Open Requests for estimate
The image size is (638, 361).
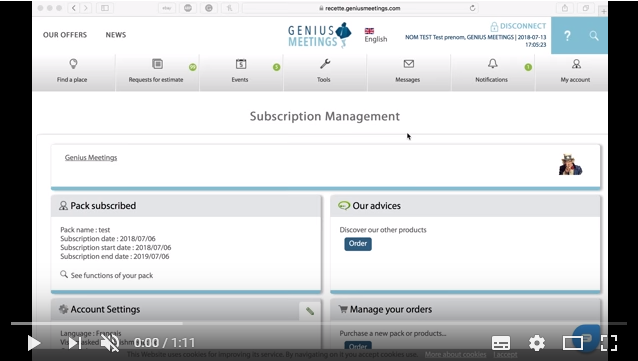(x=157, y=72)
